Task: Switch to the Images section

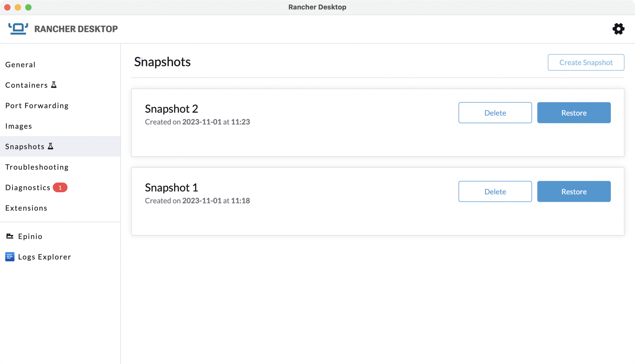Action: point(19,126)
